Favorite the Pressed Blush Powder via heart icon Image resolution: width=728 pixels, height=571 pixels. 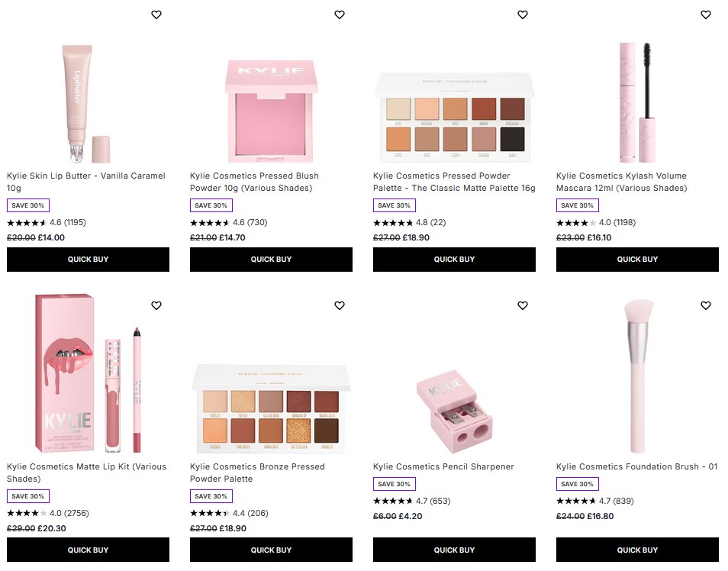click(x=339, y=15)
